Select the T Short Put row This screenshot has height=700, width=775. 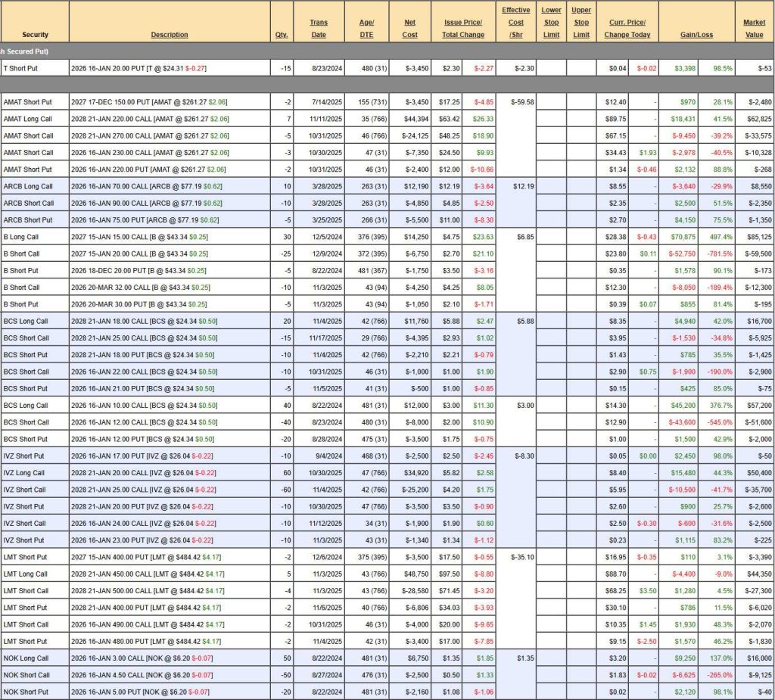tap(35, 69)
